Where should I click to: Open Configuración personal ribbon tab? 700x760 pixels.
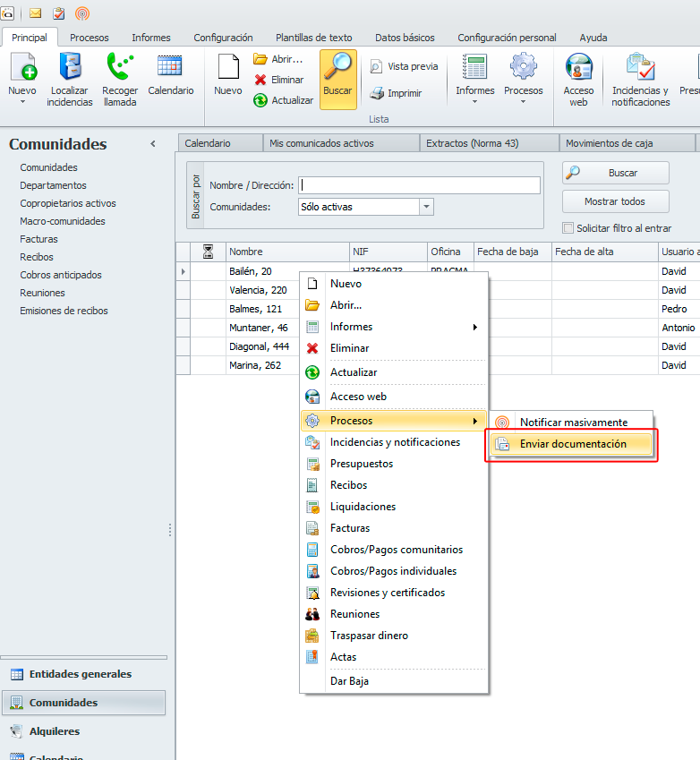tap(507, 38)
